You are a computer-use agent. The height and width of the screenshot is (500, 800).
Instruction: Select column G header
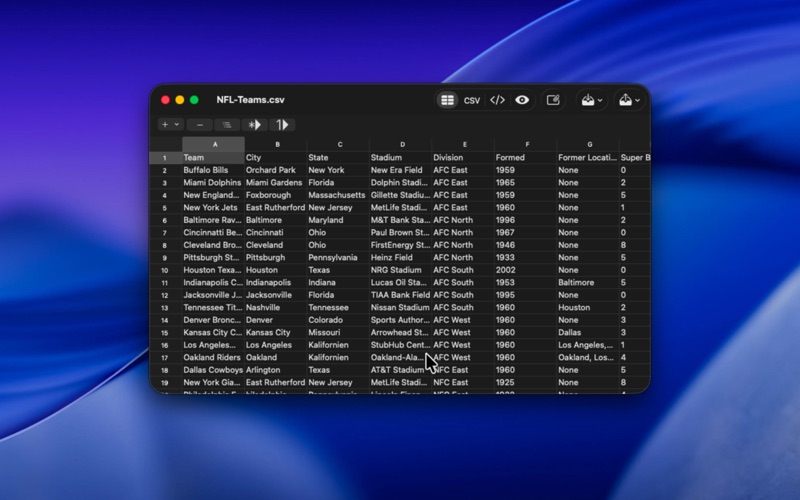pyautogui.click(x=588, y=144)
